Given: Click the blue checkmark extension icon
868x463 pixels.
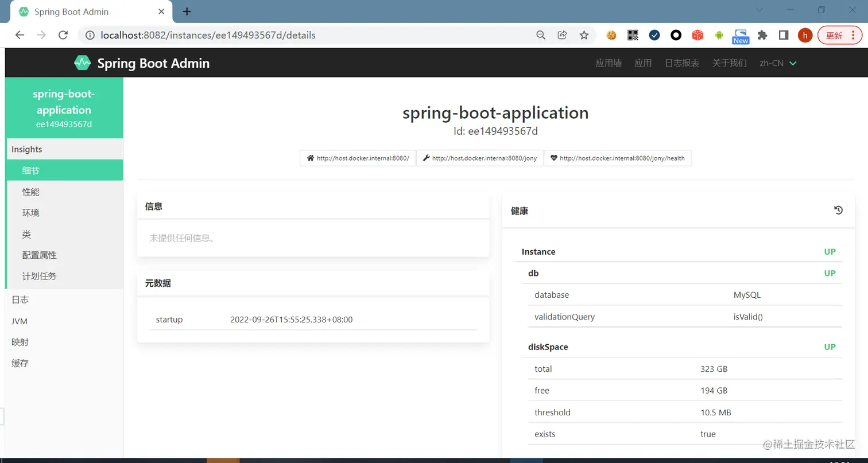Looking at the screenshot, I should [x=654, y=35].
